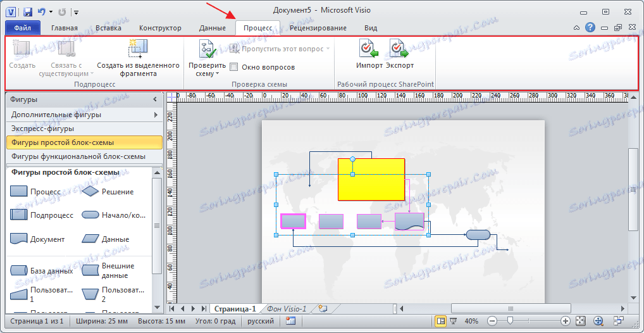Switch to the Рецензирование ribbon tab
The height and width of the screenshot is (333, 644).
(x=318, y=28)
